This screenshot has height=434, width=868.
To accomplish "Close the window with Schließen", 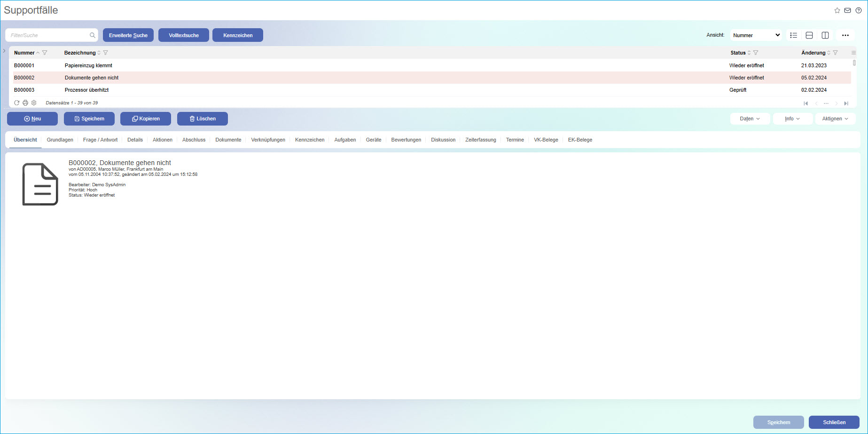I will (834, 422).
